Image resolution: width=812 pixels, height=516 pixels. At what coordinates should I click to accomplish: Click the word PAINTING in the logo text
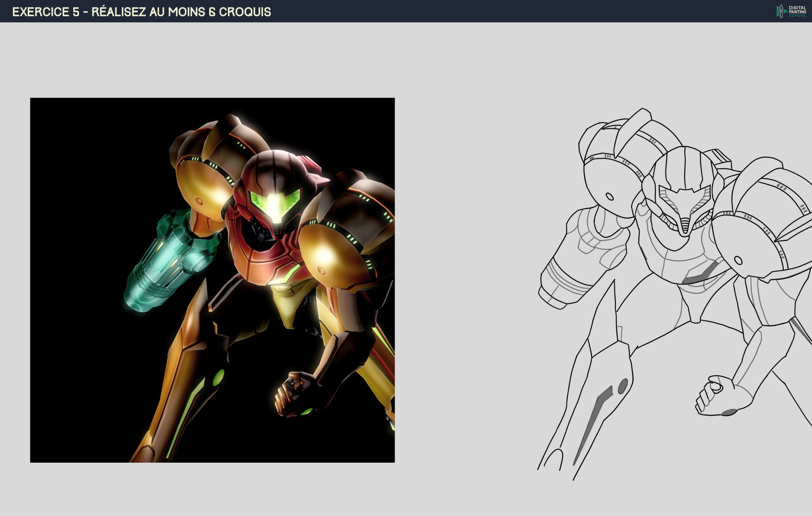[797, 12]
